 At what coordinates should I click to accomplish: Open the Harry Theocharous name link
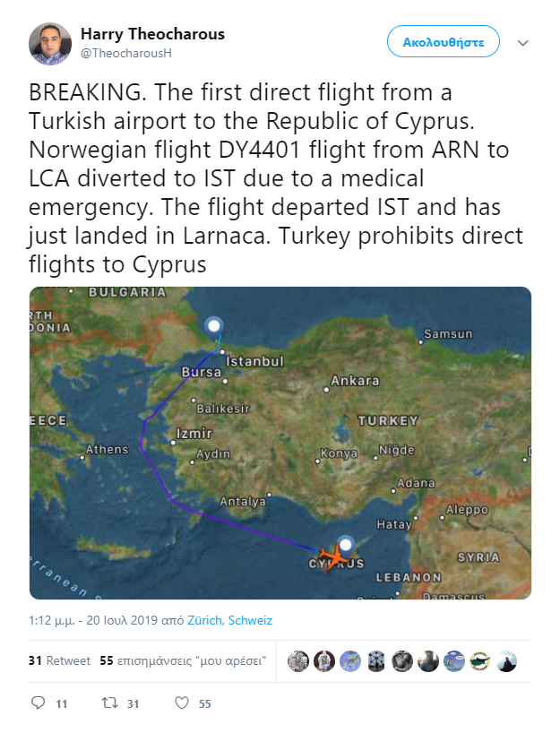[152, 34]
